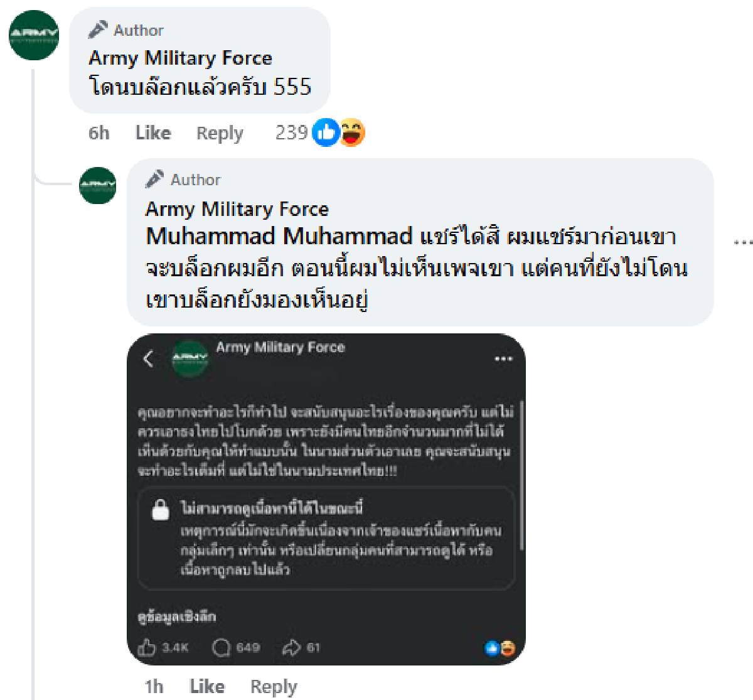Click the top comment's Army profile avatar
This screenshot has width=753, height=700.
(x=34, y=35)
